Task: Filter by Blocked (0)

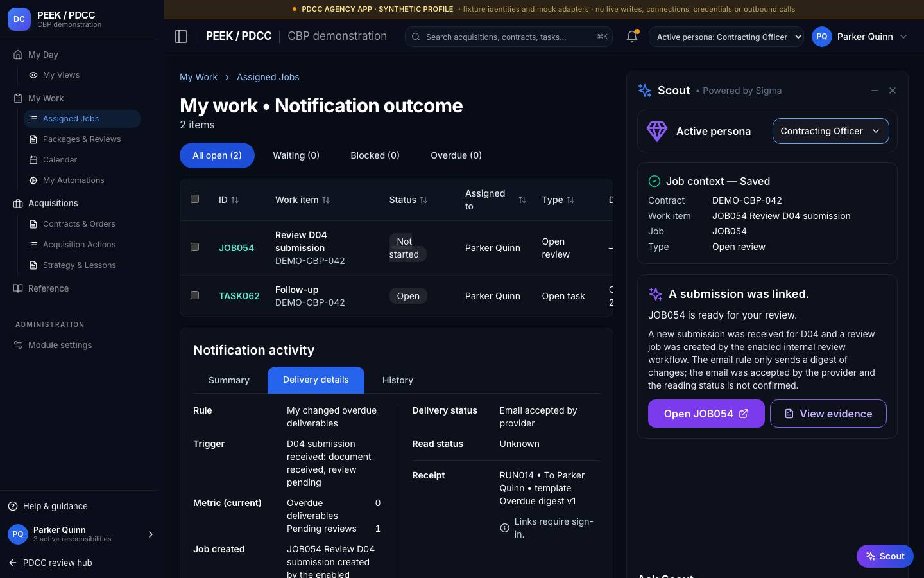Action: (375, 155)
